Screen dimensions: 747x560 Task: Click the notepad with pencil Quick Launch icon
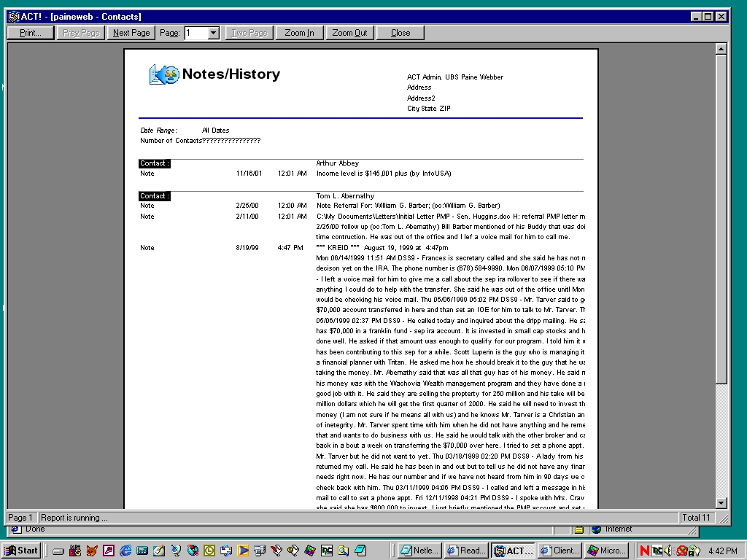click(x=158, y=551)
